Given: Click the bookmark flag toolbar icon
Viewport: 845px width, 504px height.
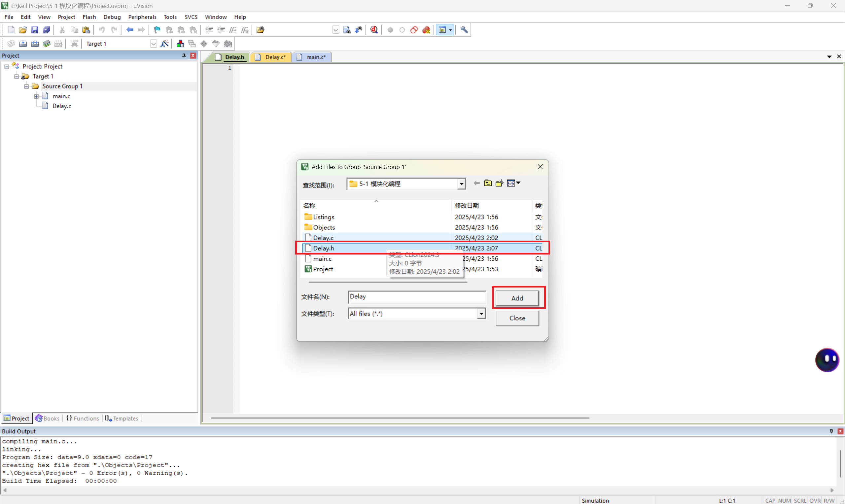Looking at the screenshot, I should [157, 30].
